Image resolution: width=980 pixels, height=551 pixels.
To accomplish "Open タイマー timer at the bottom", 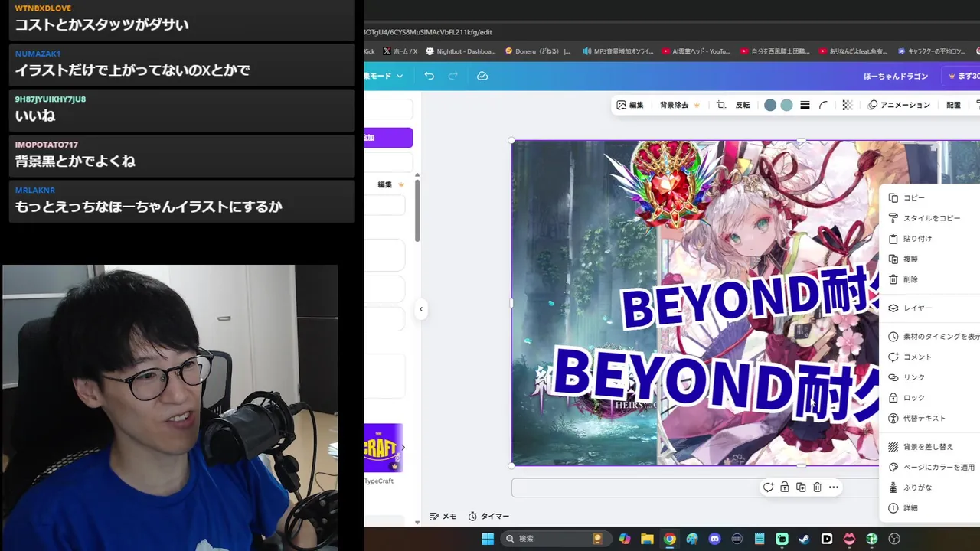I will 488,517.
